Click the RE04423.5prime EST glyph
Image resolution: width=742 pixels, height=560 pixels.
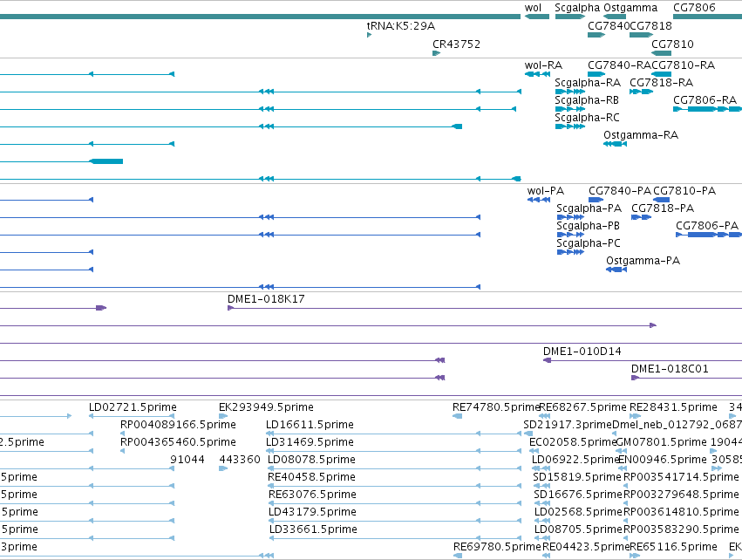click(547, 556)
